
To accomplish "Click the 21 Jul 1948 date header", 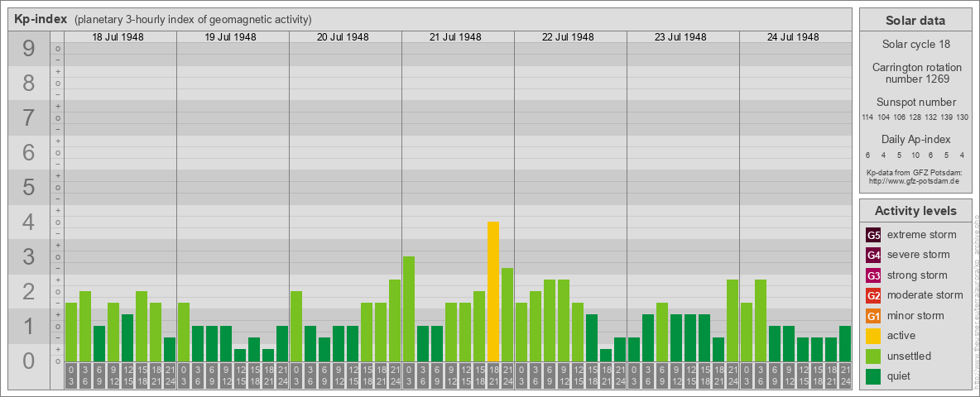I will click(x=455, y=37).
